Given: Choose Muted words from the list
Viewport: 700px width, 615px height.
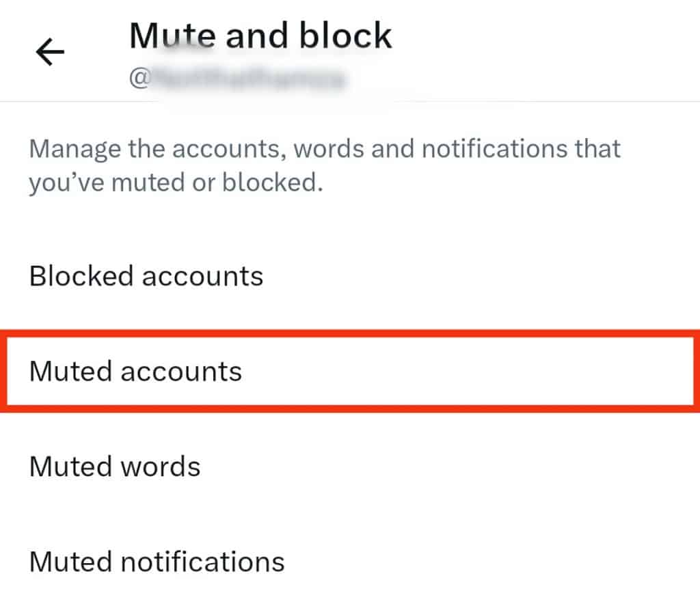Looking at the screenshot, I should coord(114,466).
